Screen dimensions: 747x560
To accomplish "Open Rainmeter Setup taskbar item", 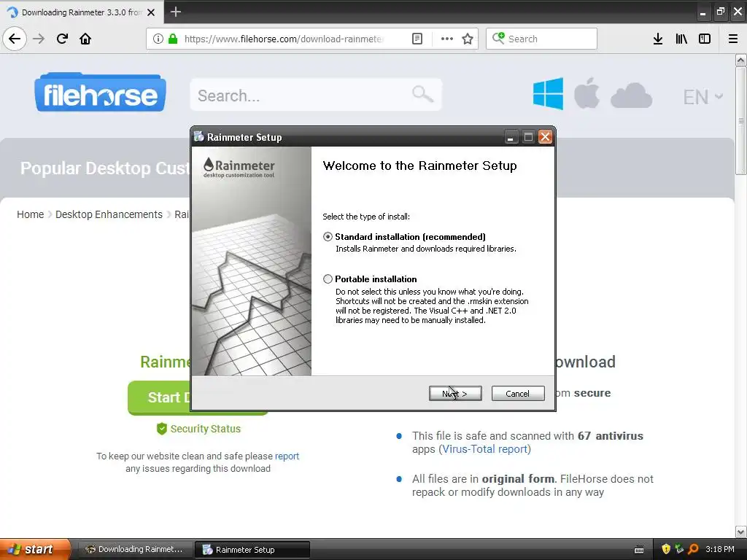I will [252, 550].
